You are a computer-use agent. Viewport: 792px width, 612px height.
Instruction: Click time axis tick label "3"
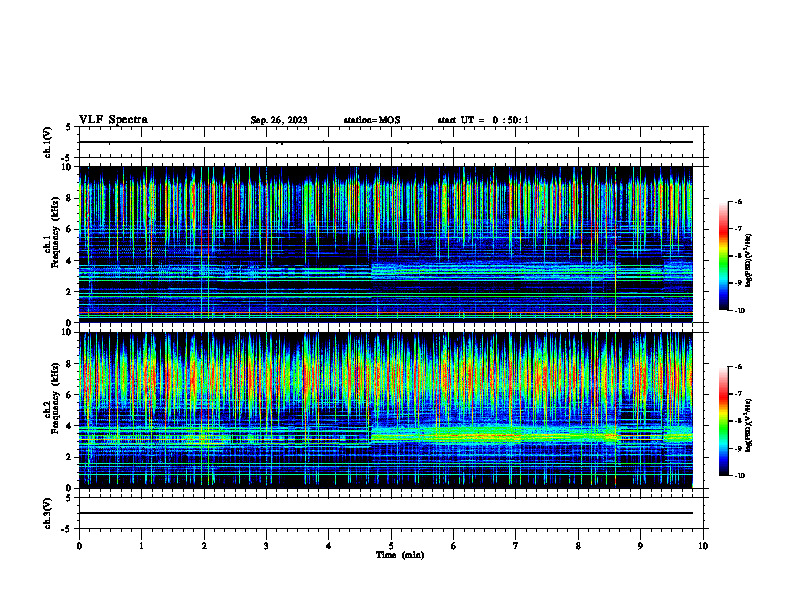click(266, 546)
